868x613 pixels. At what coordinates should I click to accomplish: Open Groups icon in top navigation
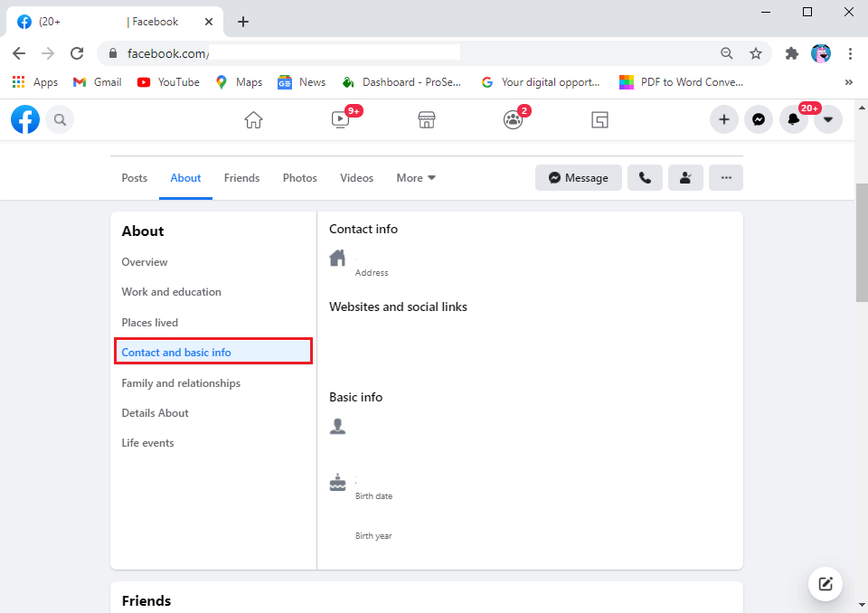pyautogui.click(x=513, y=119)
